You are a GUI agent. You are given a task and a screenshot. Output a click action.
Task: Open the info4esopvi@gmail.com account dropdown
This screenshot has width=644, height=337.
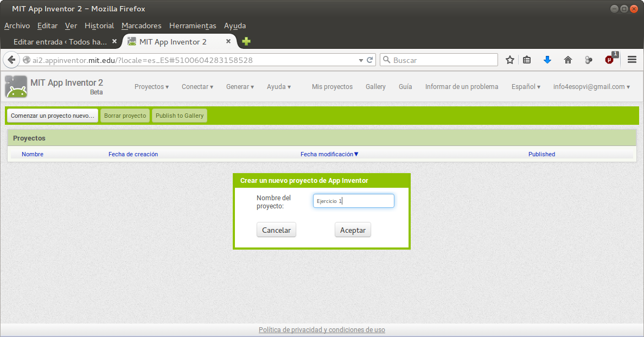(591, 87)
